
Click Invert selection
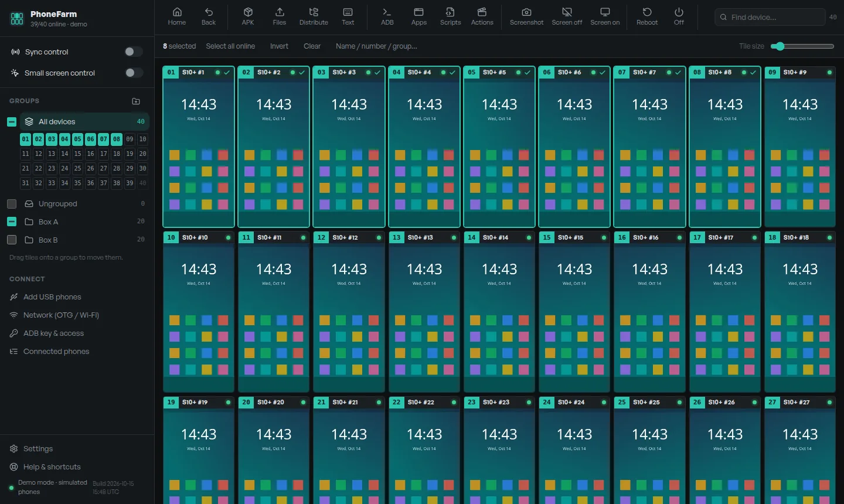279,46
